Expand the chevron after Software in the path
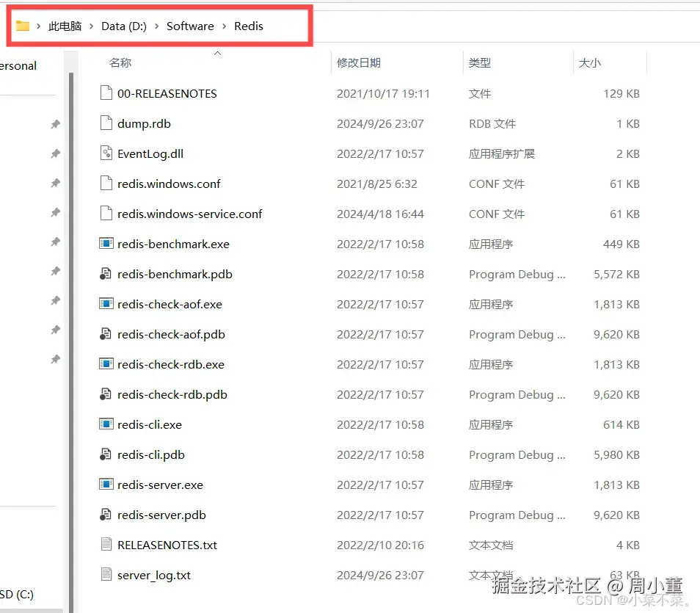Screen dimensions: 700x613 click(224, 26)
